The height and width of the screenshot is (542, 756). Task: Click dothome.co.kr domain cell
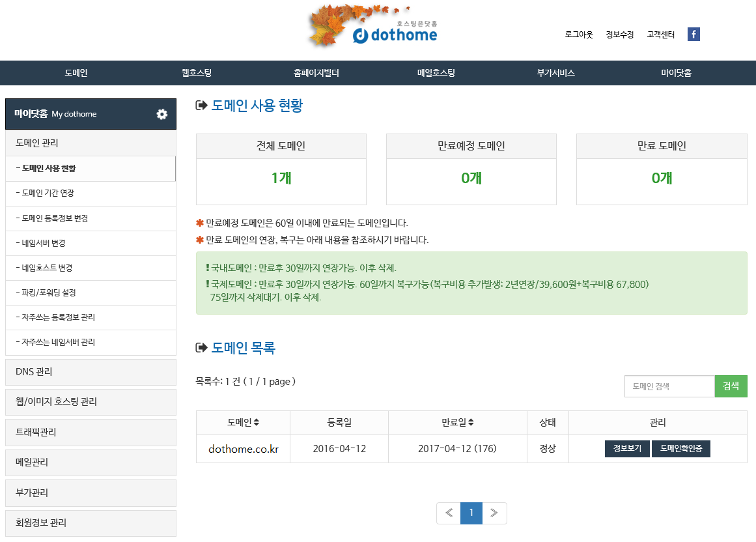(244, 449)
